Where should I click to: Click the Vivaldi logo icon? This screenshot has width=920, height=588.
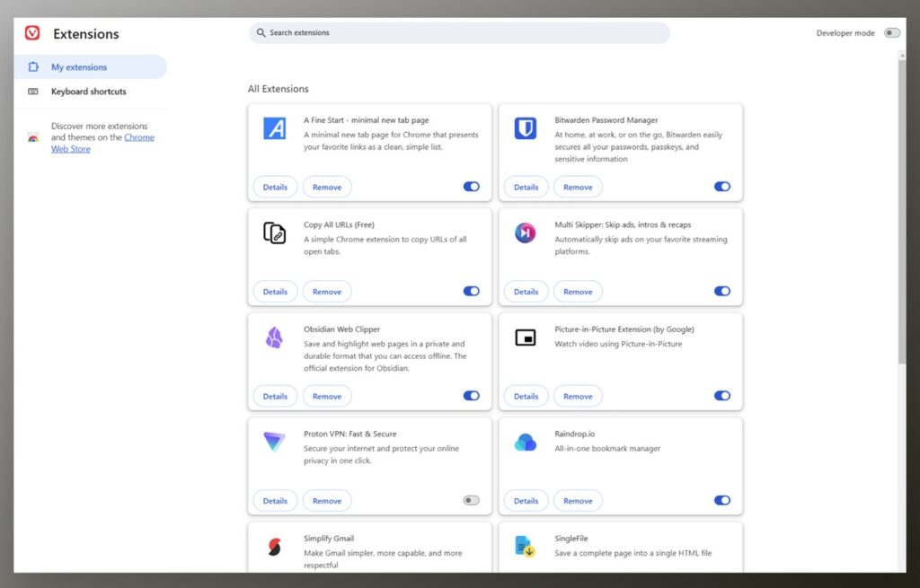32,33
